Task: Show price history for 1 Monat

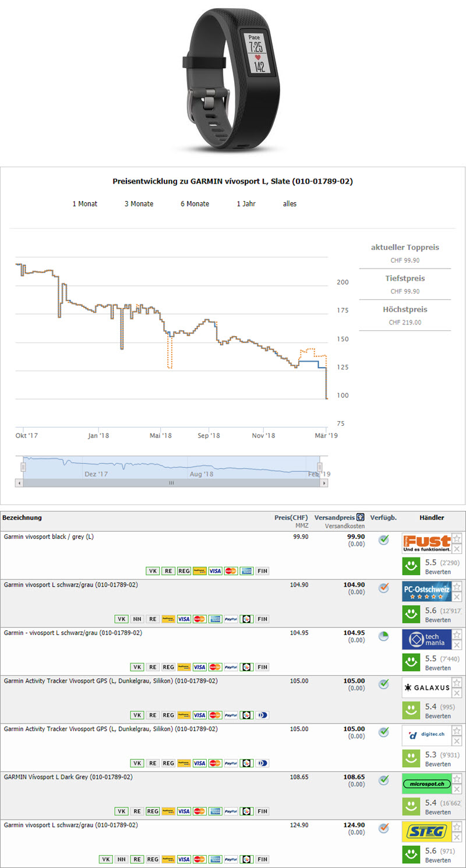Action: pyautogui.click(x=85, y=204)
